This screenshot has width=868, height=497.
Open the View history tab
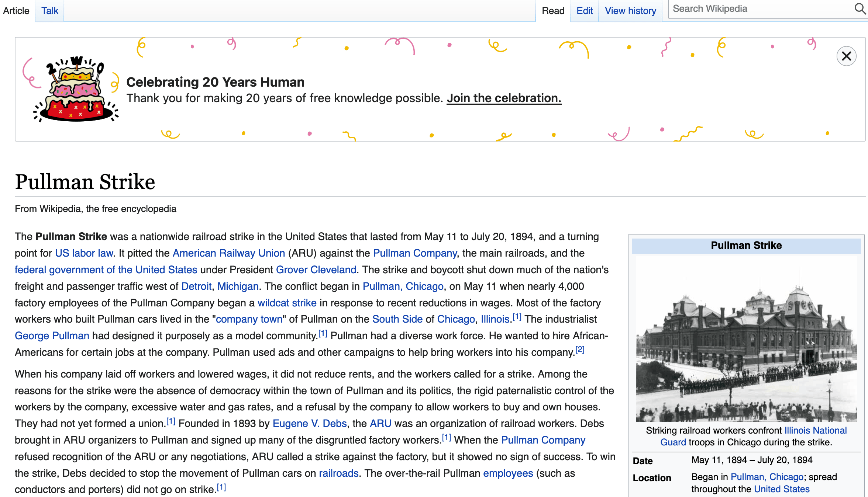tap(631, 11)
